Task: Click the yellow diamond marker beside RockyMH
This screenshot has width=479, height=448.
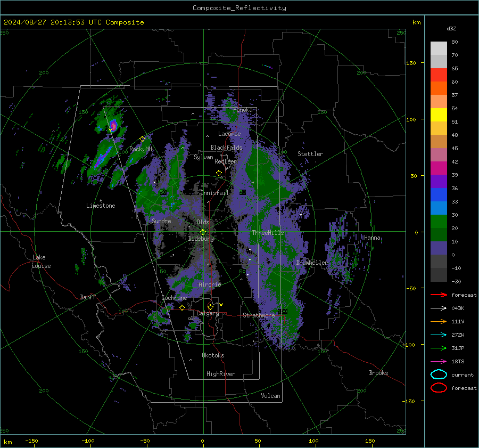Action: coord(142,139)
